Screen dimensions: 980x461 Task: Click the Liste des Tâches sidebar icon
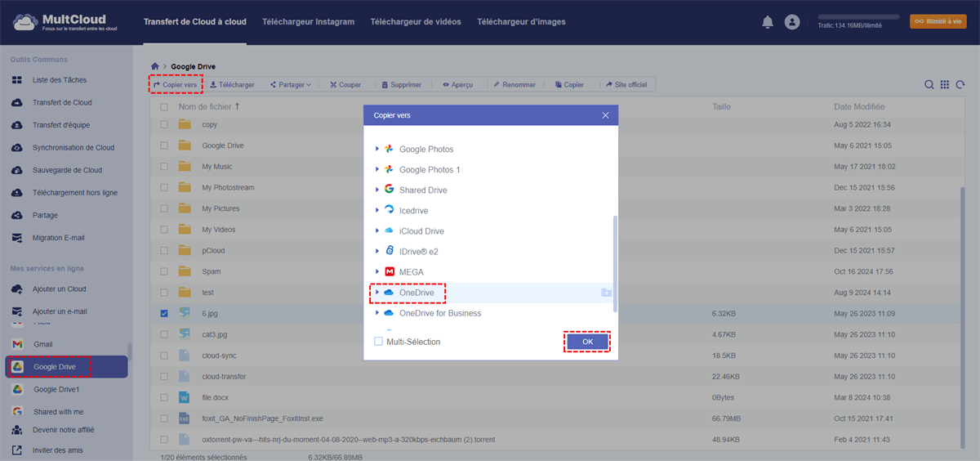click(x=17, y=80)
